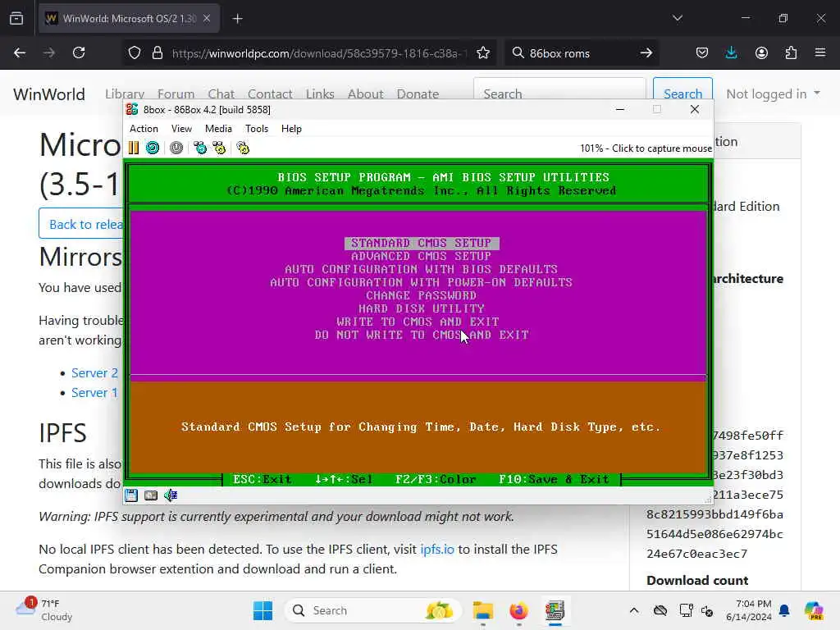Select AUTO CONFIGURATION WITH BIOS DEFAULTS
Viewport: 840px width, 630px height.
coord(421,269)
